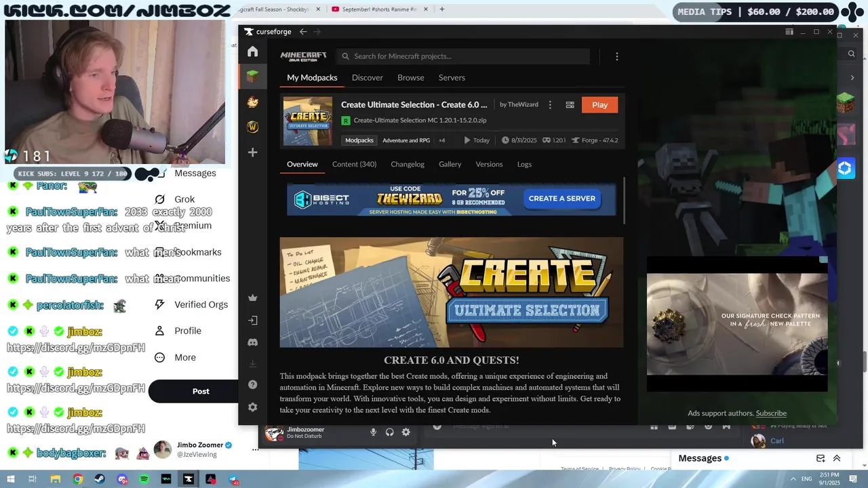
Task: Switch to the September! #shorts YouTube tab
Action: (x=380, y=9)
